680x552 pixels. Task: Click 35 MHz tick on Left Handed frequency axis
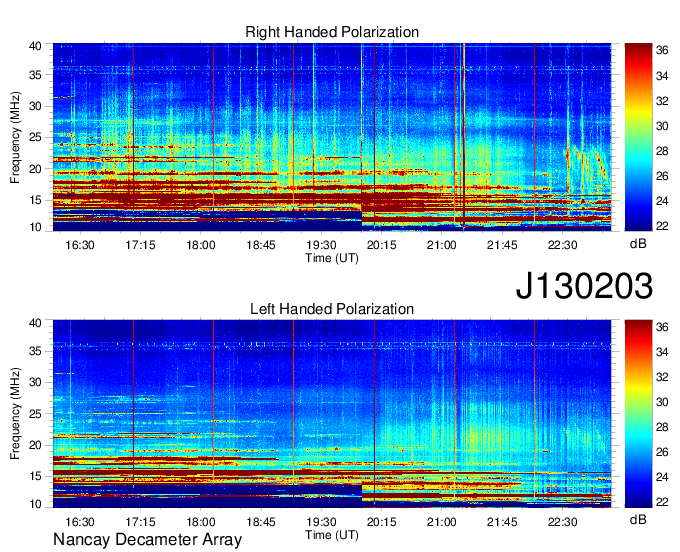pyautogui.click(x=35, y=351)
